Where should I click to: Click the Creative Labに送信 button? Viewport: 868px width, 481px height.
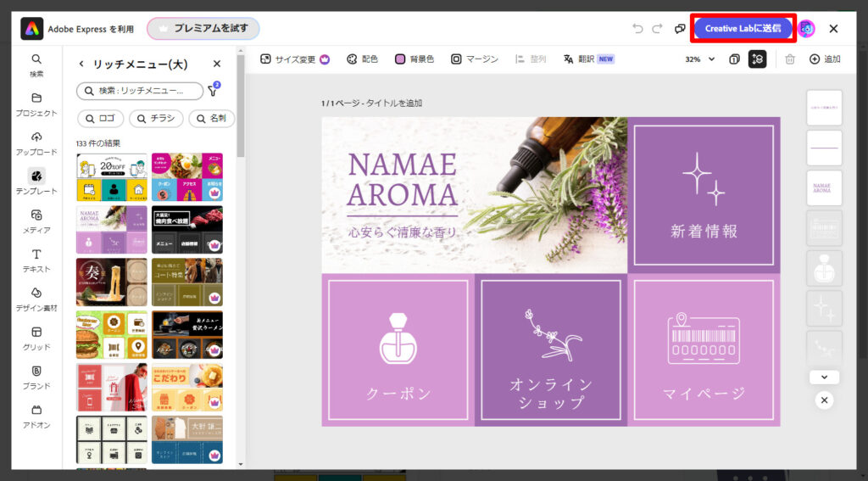point(743,28)
